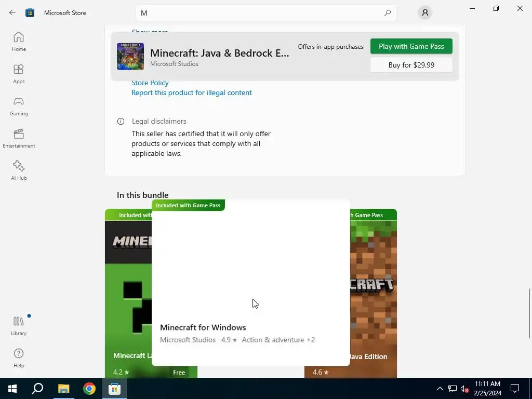Open Home in the sidebar

tap(19, 42)
